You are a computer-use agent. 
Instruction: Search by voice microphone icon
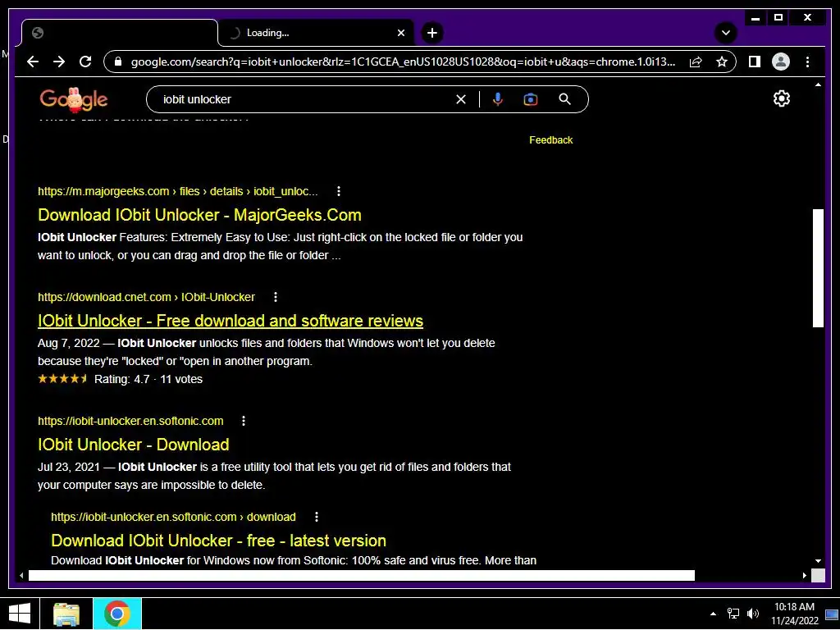tap(498, 99)
